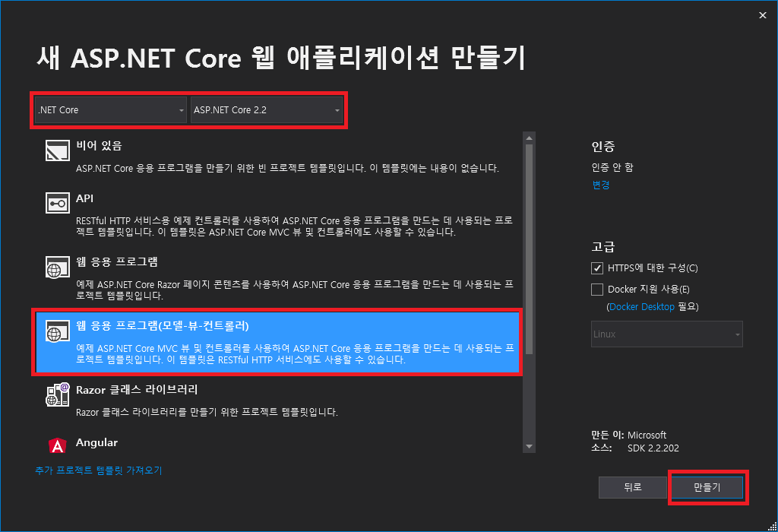This screenshot has width=778, height=532.
Task: Click the 만들기 create button
Action: [x=707, y=487]
